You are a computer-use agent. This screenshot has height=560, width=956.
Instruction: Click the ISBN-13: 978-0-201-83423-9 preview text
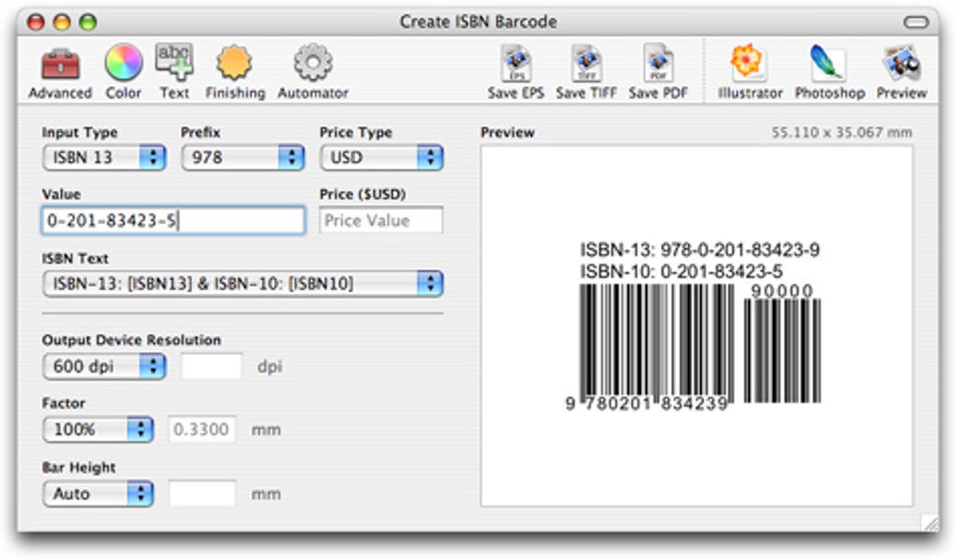click(699, 250)
